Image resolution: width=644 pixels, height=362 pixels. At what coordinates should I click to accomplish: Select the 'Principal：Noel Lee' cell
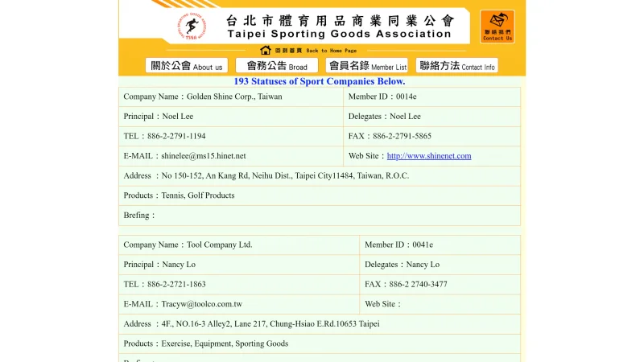[x=231, y=117]
